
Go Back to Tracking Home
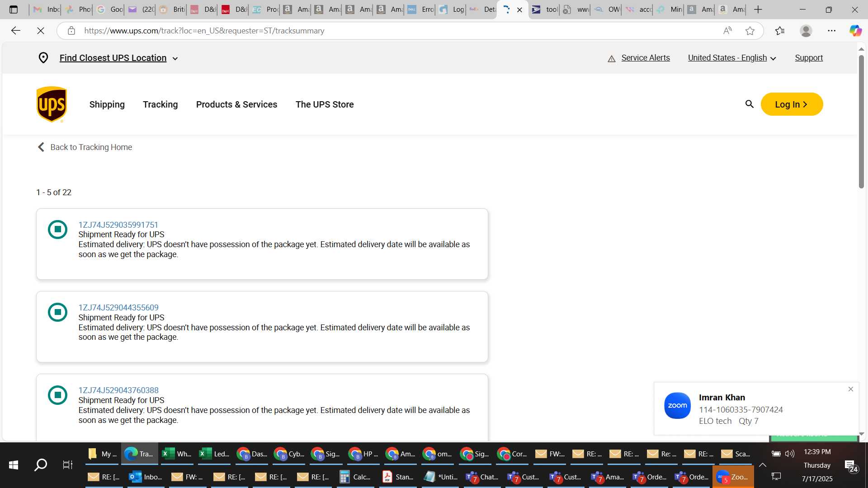tap(85, 147)
